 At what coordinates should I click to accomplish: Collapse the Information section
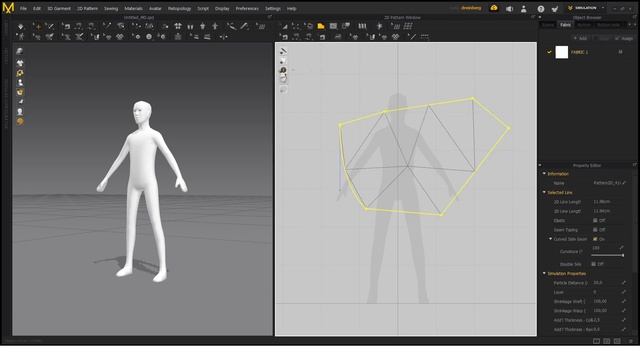pos(544,173)
